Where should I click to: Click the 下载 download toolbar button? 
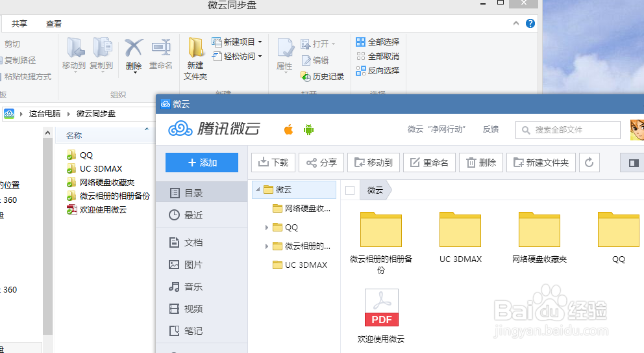273,163
